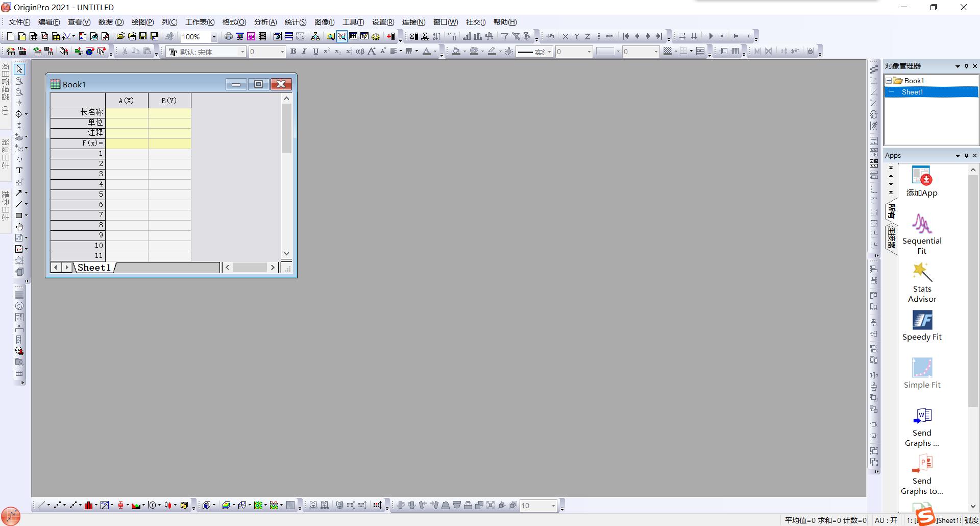Launch the Speedy Fit app
Image resolution: width=980 pixels, height=526 pixels.
click(922, 326)
